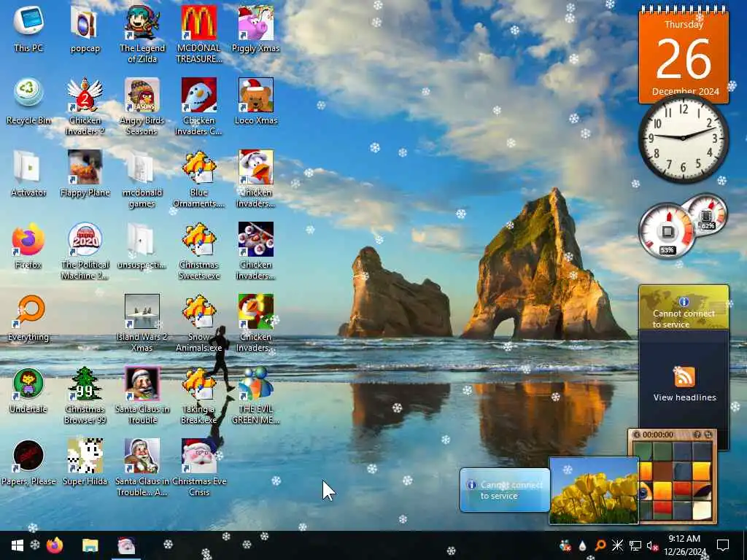The height and width of the screenshot is (560, 747).
Task: Open the notification center button
Action: tap(723, 545)
